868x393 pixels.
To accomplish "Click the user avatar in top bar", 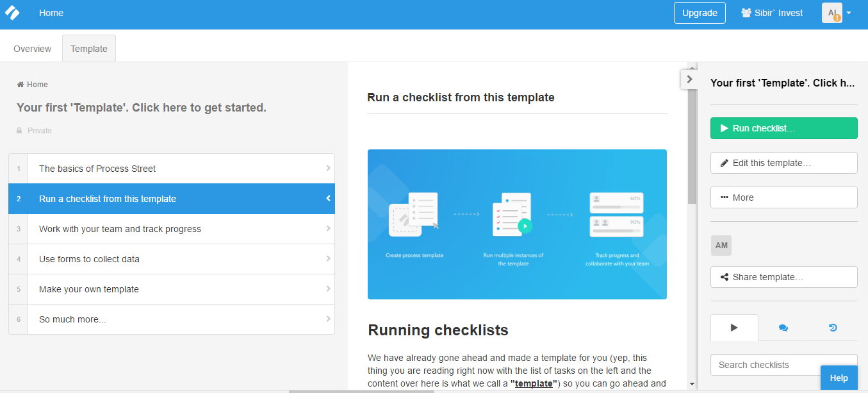I will pos(831,13).
